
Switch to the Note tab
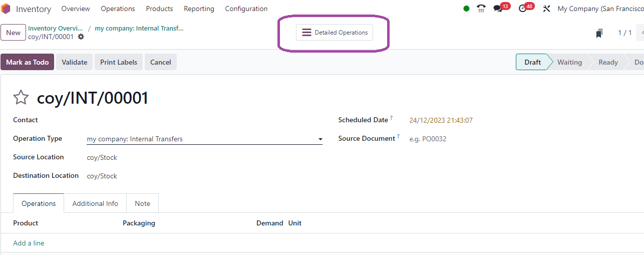(142, 203)
